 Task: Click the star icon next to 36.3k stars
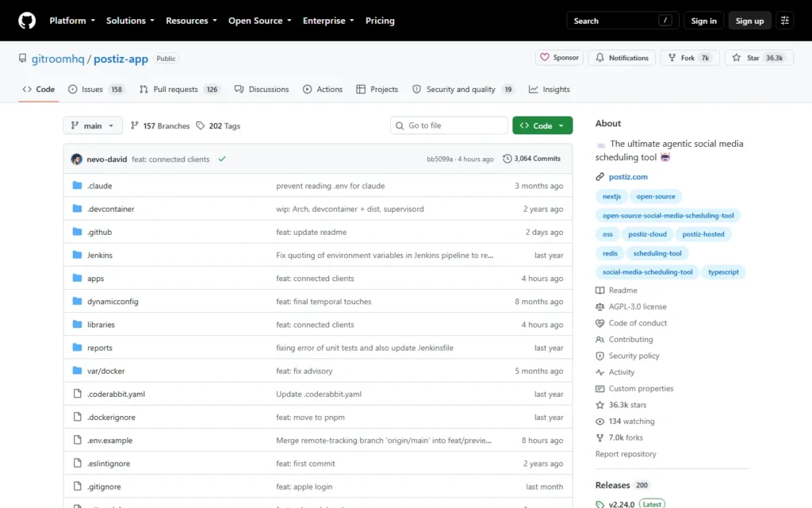pos(599,405)
